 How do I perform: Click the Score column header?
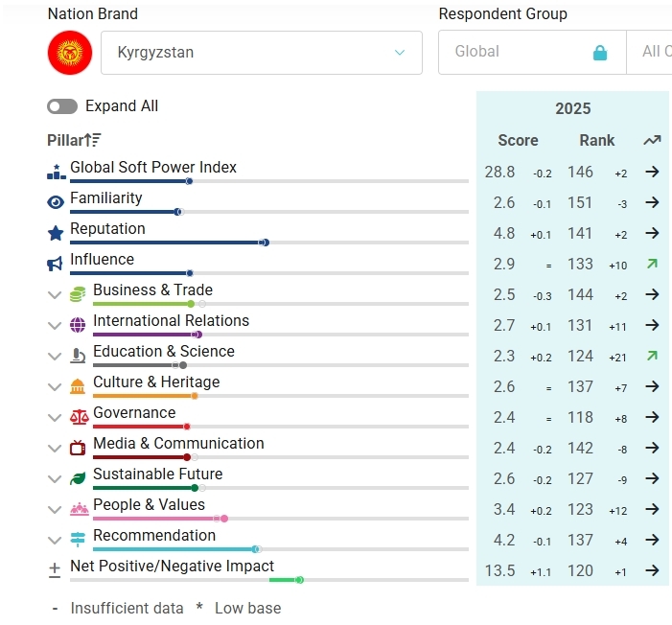pos(518,140)
